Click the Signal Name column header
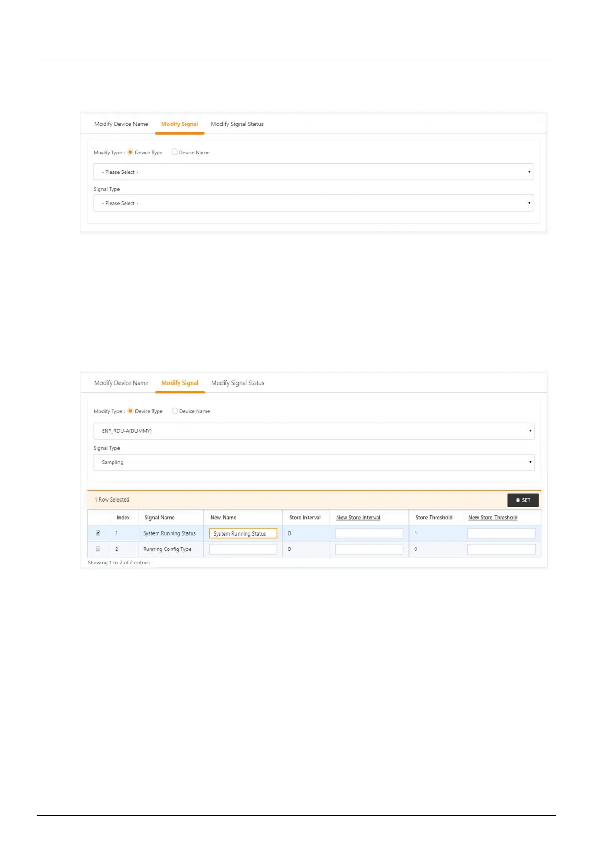 159,518
